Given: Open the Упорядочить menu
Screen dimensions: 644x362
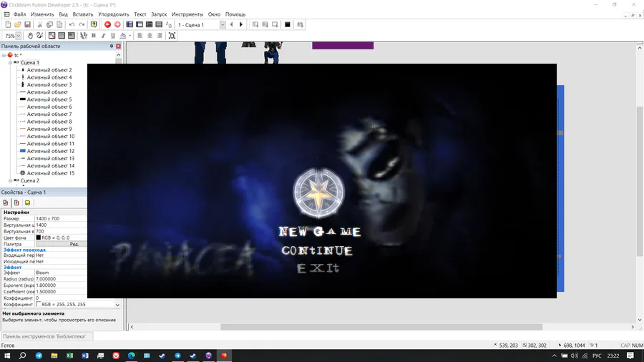Looking at the screenshot, I should (113, 14).
